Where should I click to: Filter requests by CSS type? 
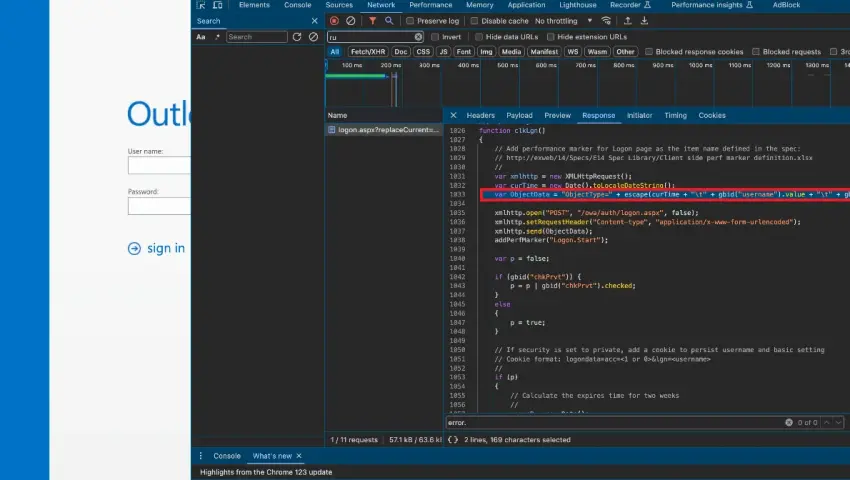pyautogui.click(x=423, y=52)
